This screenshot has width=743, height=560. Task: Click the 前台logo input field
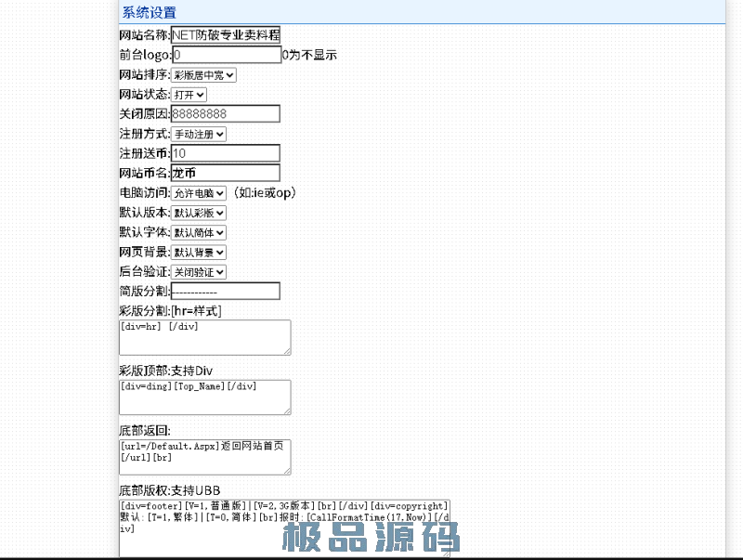pos(226,55)
